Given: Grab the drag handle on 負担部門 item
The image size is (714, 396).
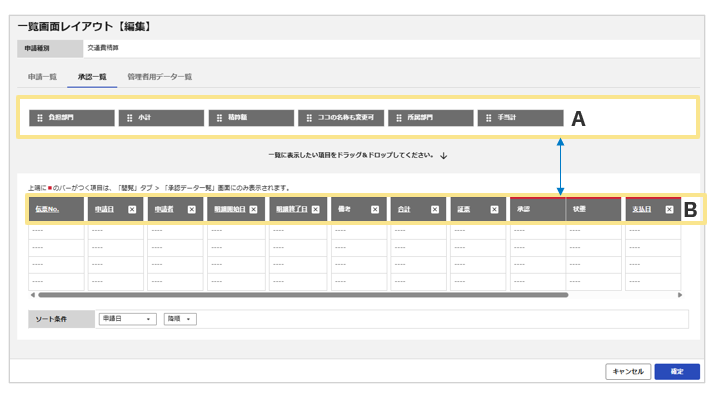Looking at the screenshot, I should coord(40,118).
